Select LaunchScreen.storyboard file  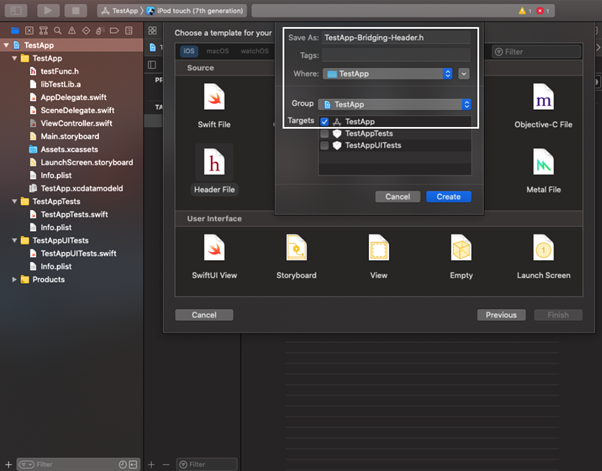86,163
